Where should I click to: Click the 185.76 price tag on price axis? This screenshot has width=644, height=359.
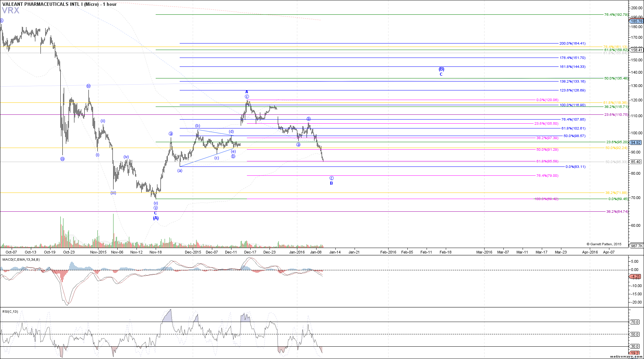coord(636,21)
